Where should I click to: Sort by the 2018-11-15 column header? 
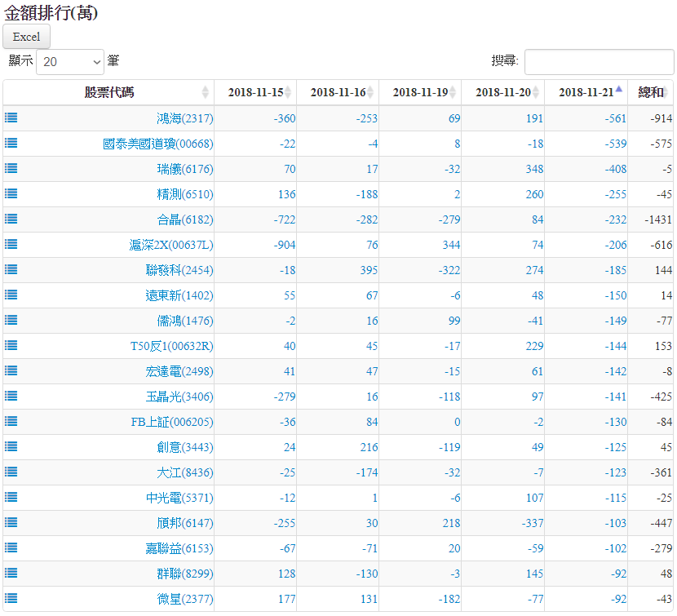click(255, 92)
